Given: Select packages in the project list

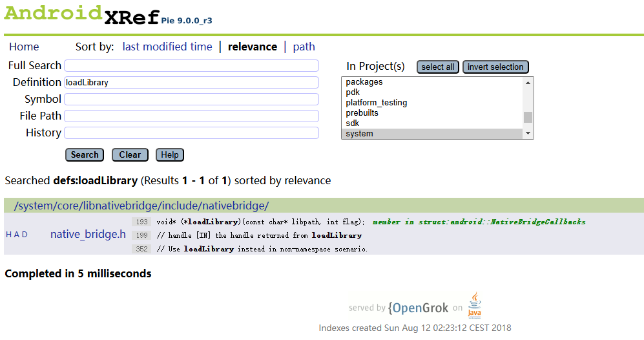Looking at the screenshot, I should [x=433, y=82].
